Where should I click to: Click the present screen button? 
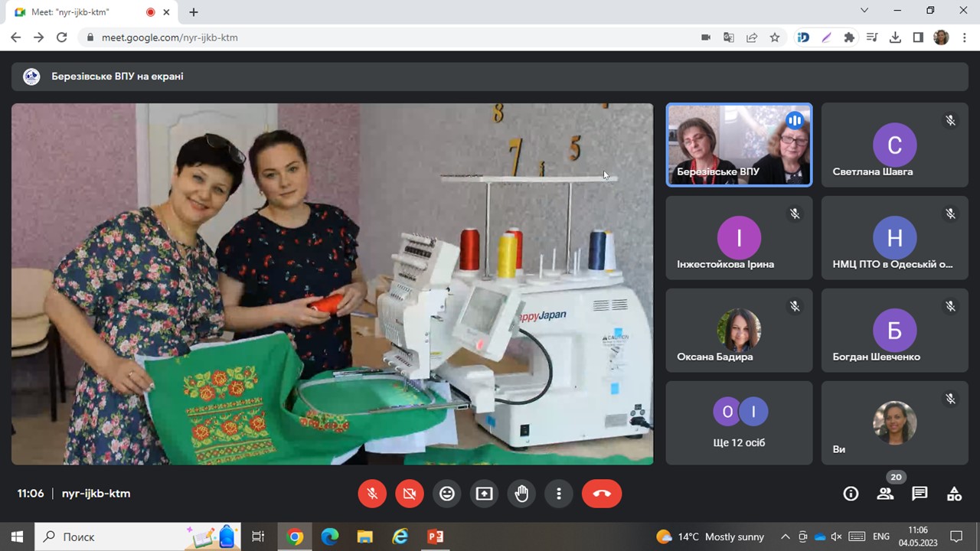484,494
